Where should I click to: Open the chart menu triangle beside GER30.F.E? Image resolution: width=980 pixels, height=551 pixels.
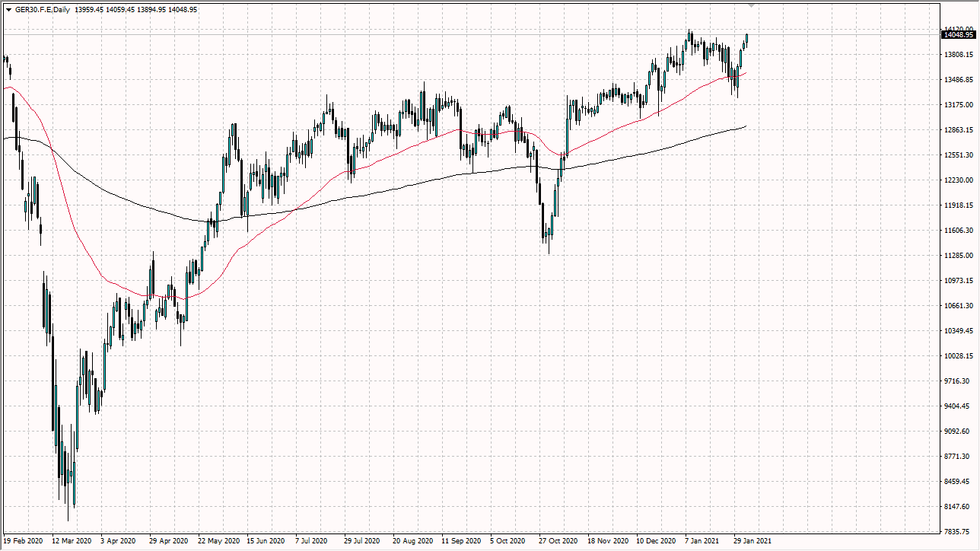[x=8, y=10]
